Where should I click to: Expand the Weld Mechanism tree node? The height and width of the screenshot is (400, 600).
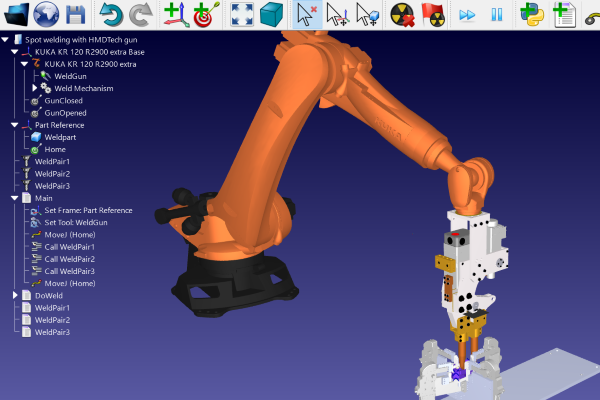34,88
